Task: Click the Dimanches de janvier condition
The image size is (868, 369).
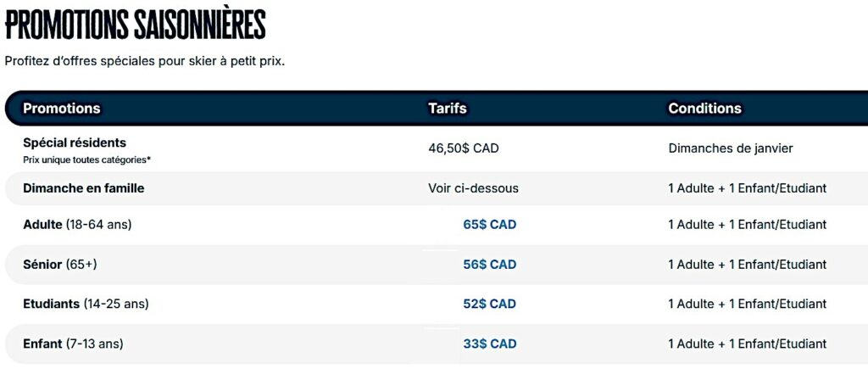Action: [x=731, y=148]
